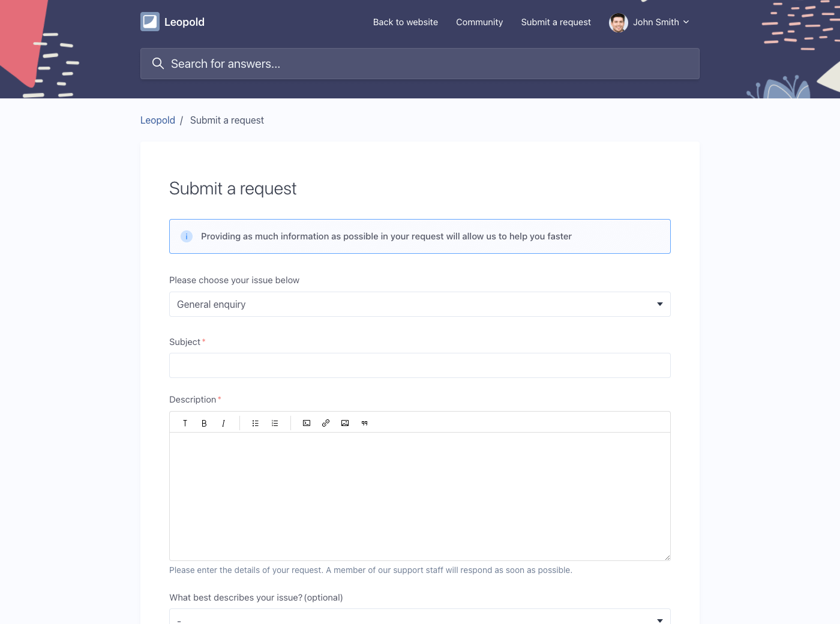Toggle italic formatting in description editor
The image size is (840, 624).
point(223,424)
